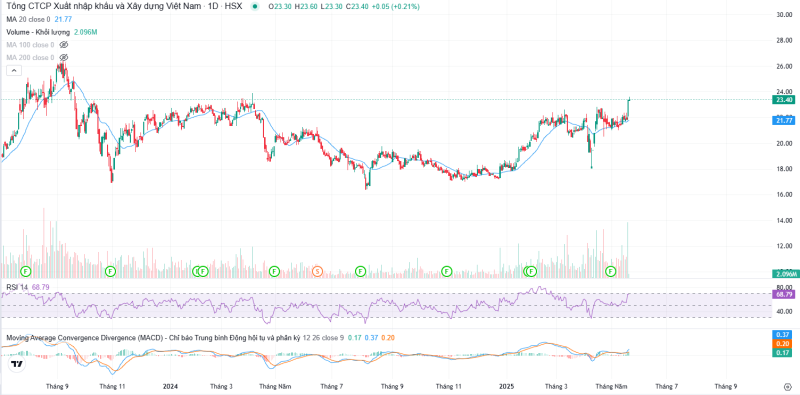This screenshot has width=800, height=395.
Task: Select the Volume - Khối lượng legend
Action: [38, 32]
